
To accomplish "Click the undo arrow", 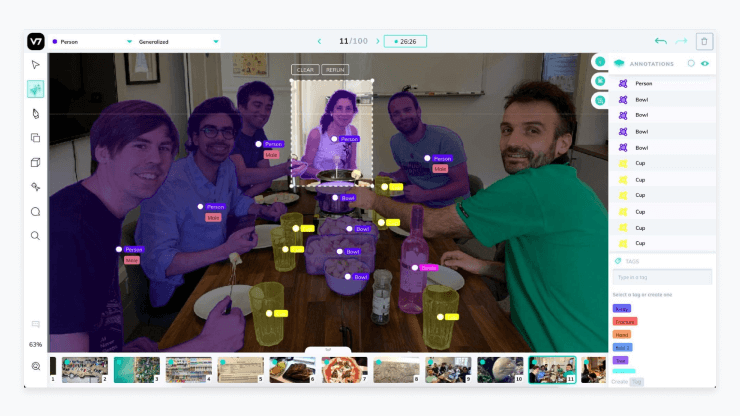I will pos(661,41).
